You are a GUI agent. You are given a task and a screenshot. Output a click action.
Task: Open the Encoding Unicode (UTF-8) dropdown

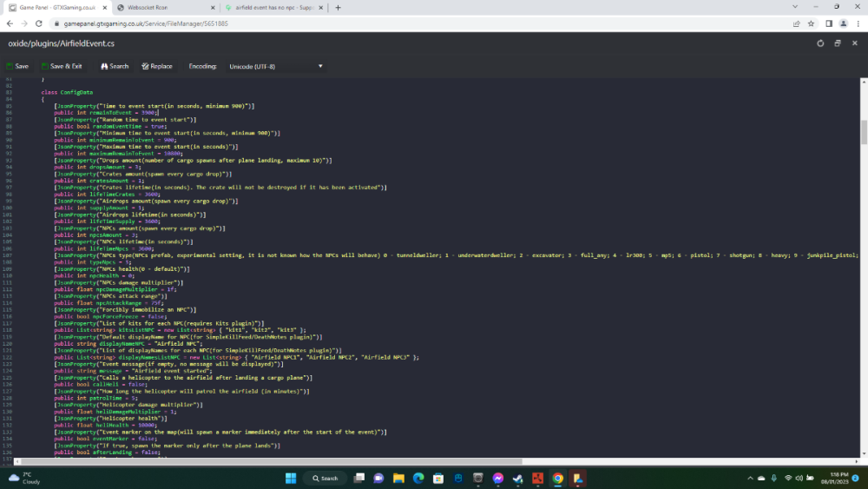pyautogui.click(x=276, y=67)
